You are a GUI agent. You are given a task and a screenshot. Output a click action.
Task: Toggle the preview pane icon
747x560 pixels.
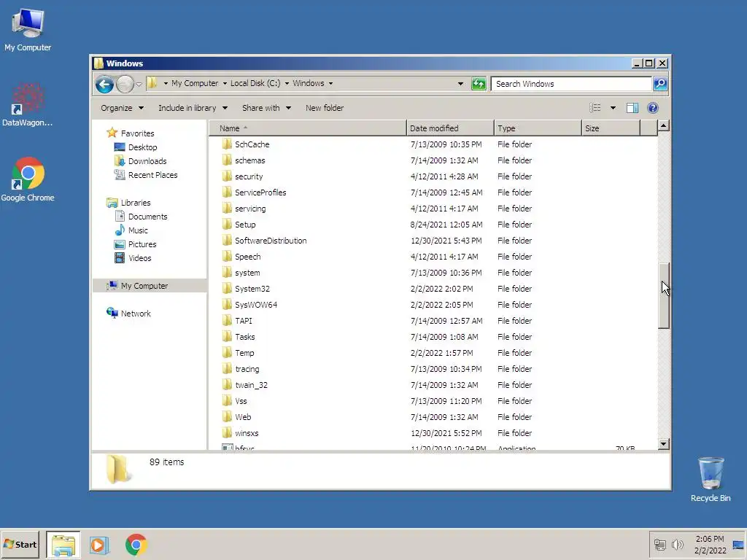point(632,108)
